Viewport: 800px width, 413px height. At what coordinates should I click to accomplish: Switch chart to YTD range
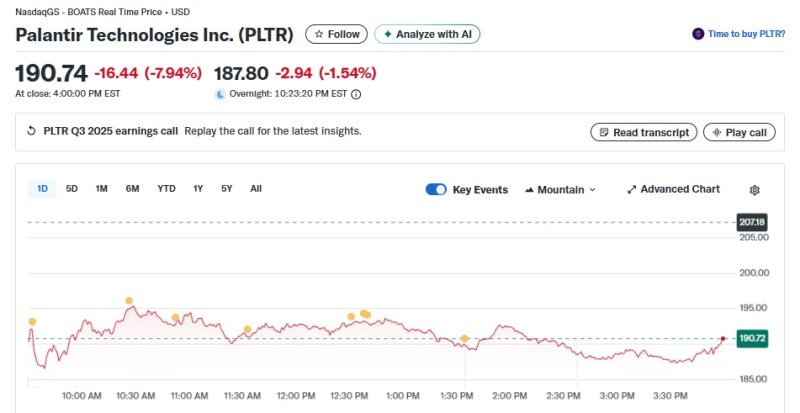pyautogui.click(x=166, y=189)
